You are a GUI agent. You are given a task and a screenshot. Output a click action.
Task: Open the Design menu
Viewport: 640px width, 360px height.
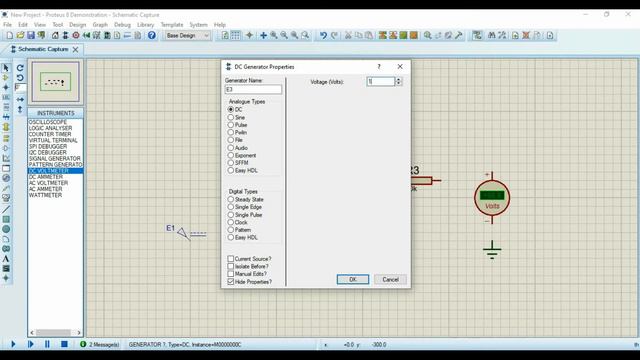(x=77, y=24)
